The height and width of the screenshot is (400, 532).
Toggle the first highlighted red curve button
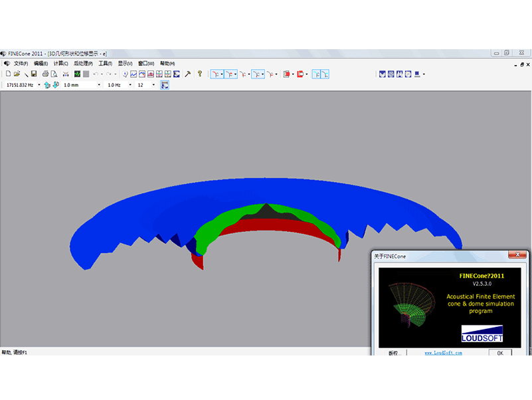tap(216, 74)
